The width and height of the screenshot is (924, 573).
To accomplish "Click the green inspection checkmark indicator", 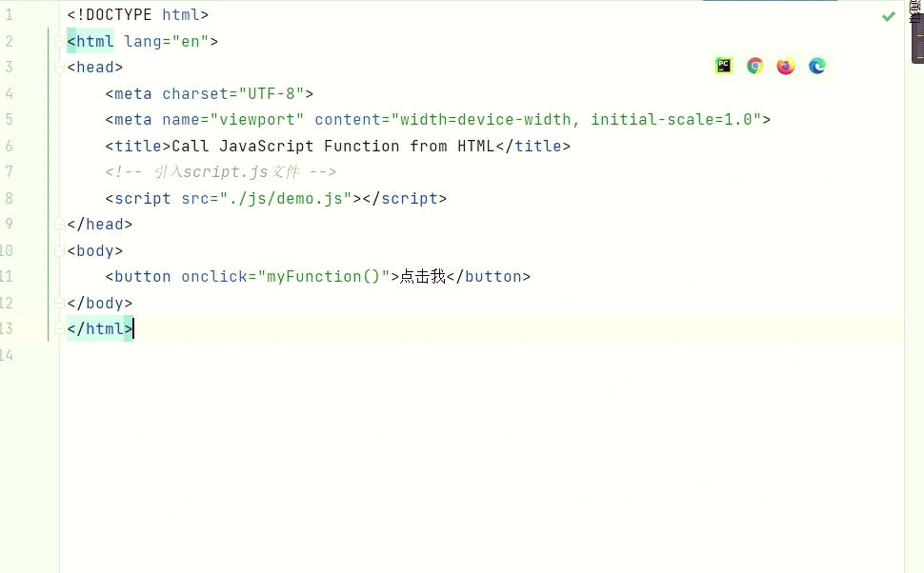I will [x=889, y=16].
